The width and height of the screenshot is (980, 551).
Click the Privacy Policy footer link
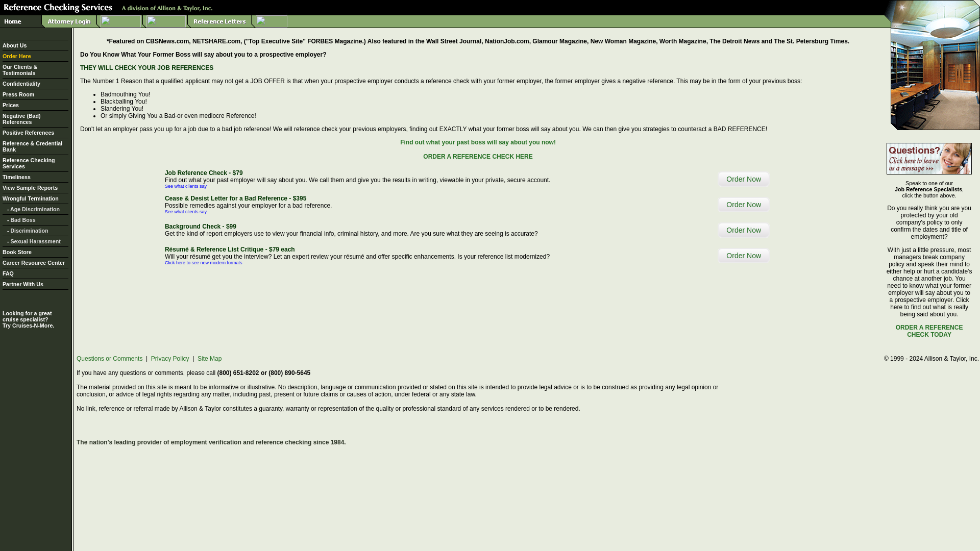coord(170,358)
